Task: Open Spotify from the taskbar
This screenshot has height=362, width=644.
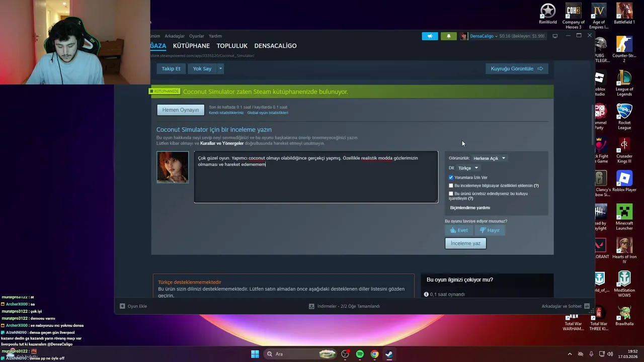Action: tap(360, 354)
